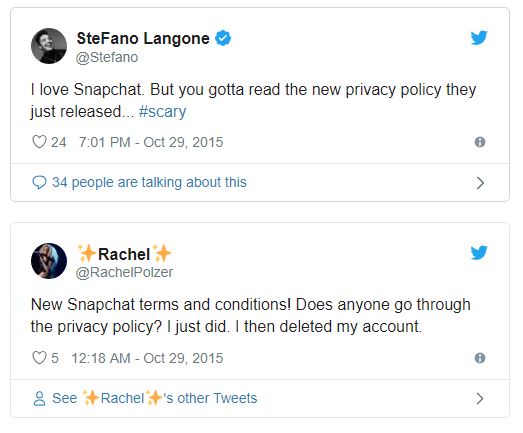Open 34 people are talking about this
Viewport: 523px width, 433px height.
(x=149, y=182)
